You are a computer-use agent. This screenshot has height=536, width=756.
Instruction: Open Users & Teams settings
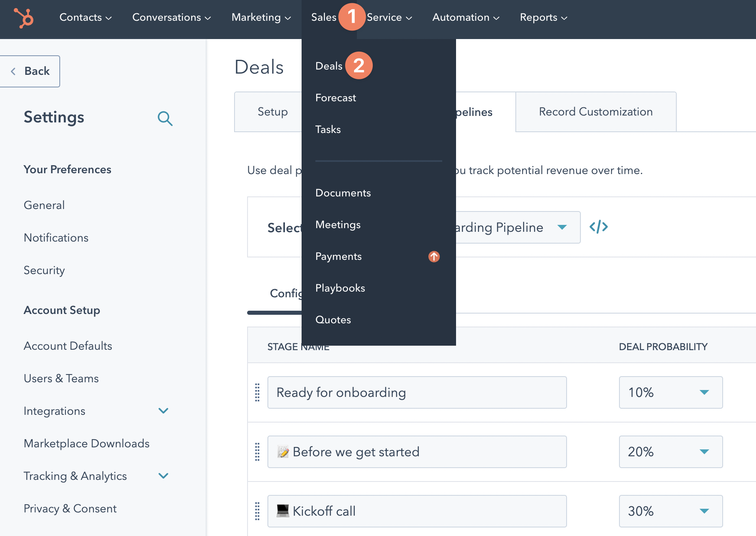click(x=61, y=378)
